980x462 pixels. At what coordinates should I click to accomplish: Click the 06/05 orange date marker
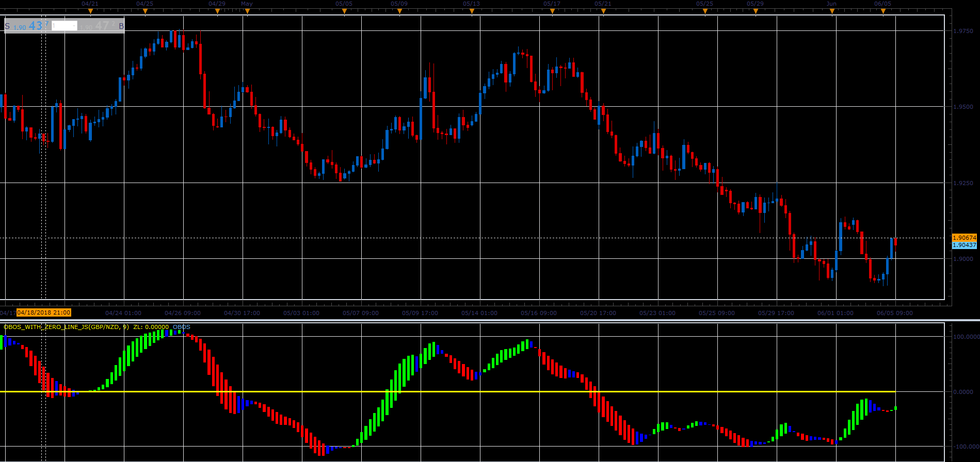pyautogui.click(x=882, y=11)
